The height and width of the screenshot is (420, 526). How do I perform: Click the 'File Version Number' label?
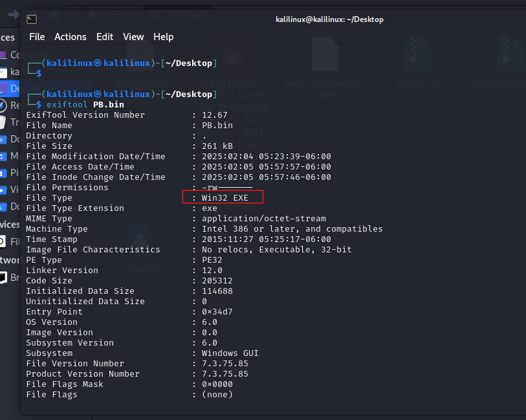[x=75, y=364]
